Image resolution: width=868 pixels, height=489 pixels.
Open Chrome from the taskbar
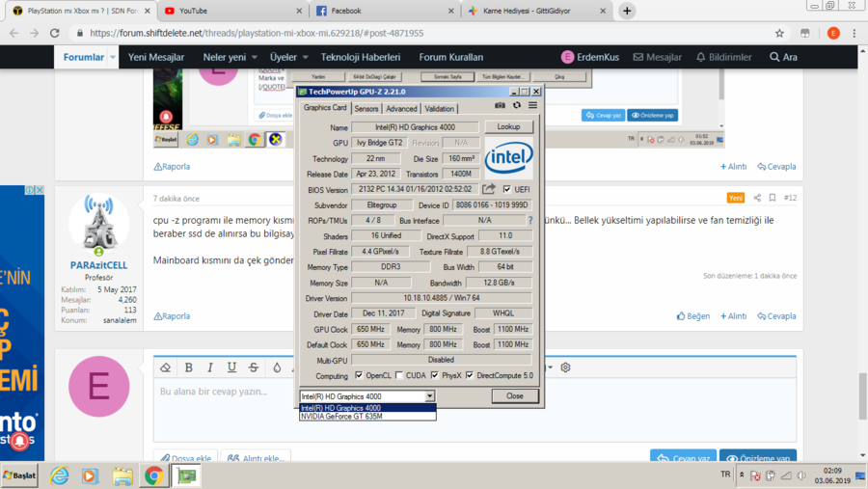(x=154, y=475)
